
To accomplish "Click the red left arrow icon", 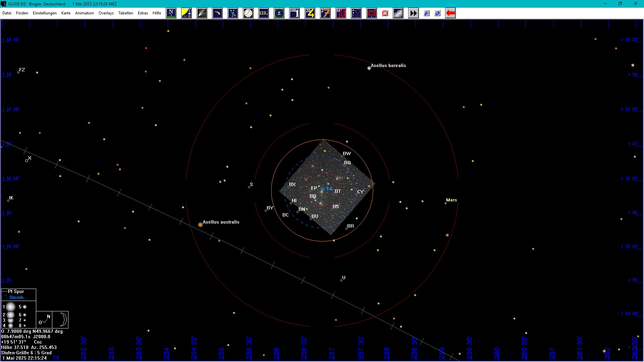I will click(x=450, y=13).
